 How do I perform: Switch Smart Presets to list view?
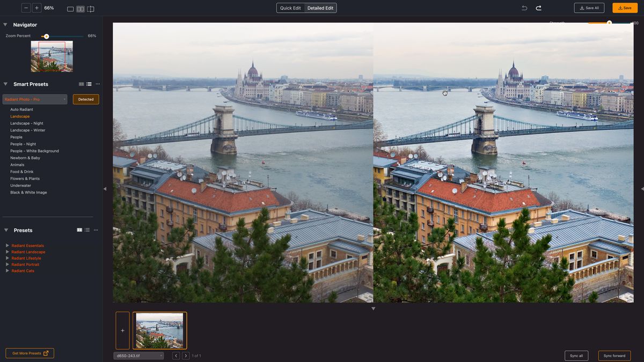(x=89, y=84)
